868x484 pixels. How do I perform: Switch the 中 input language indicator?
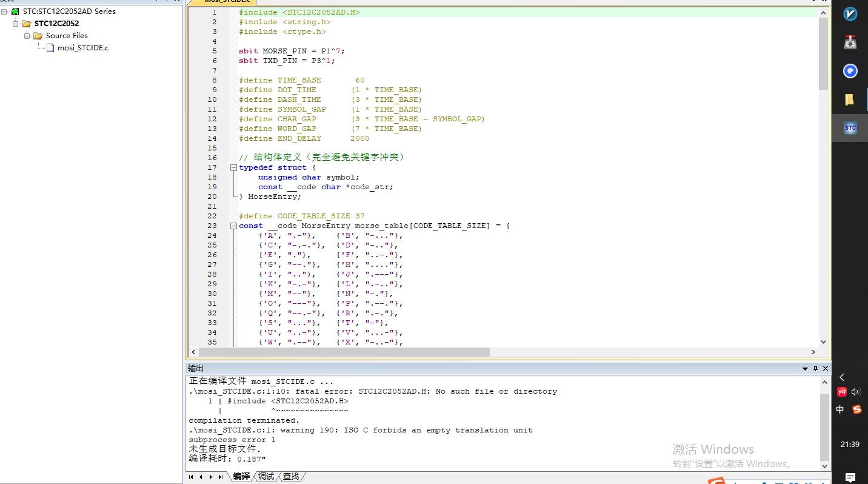[840, 409]
